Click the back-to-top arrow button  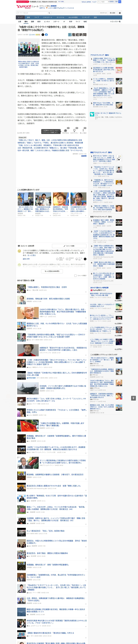pyautogui.click(x=133, y=398)
